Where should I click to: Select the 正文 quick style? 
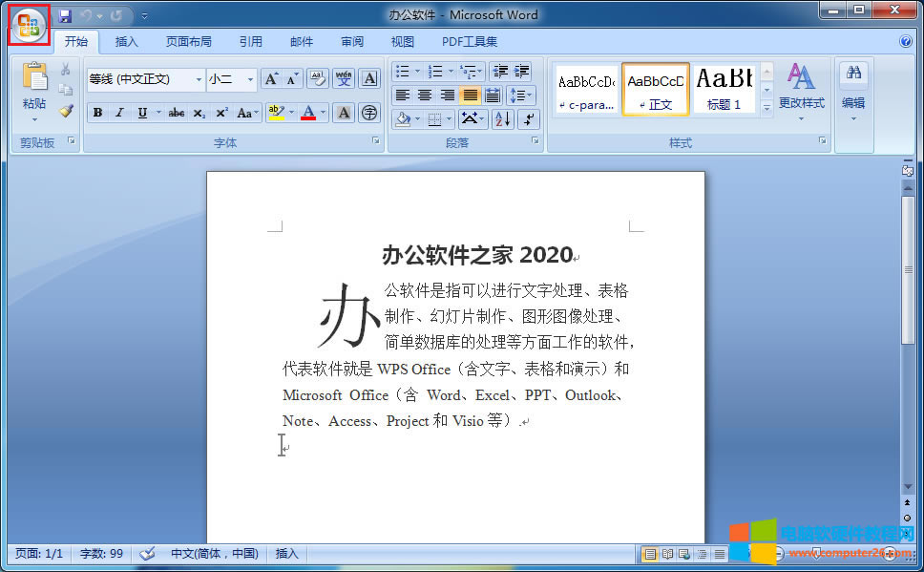[655, 89]
